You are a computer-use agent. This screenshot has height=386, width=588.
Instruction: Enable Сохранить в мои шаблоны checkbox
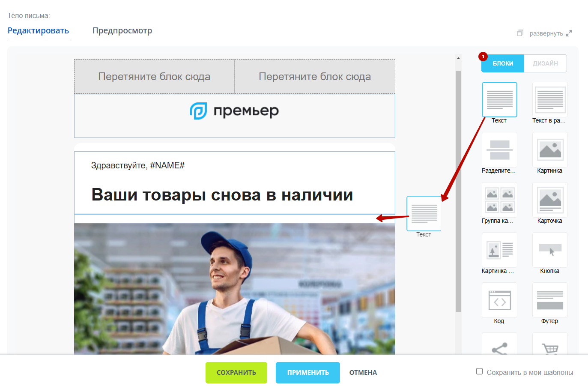[x=480, y=371]
